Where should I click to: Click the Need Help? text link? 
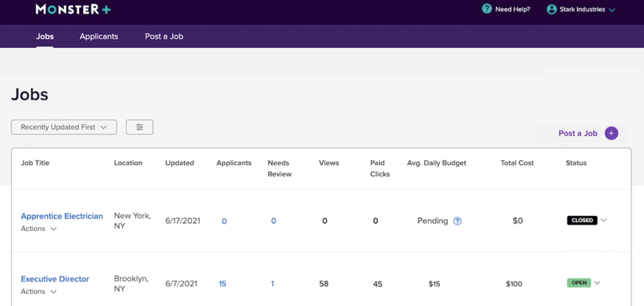click(x=513, y=10)
